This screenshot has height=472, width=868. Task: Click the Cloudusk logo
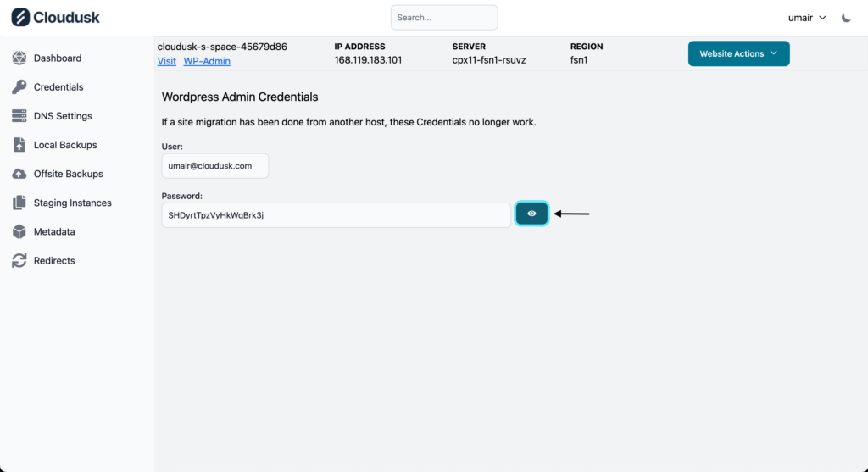(56, 17)
